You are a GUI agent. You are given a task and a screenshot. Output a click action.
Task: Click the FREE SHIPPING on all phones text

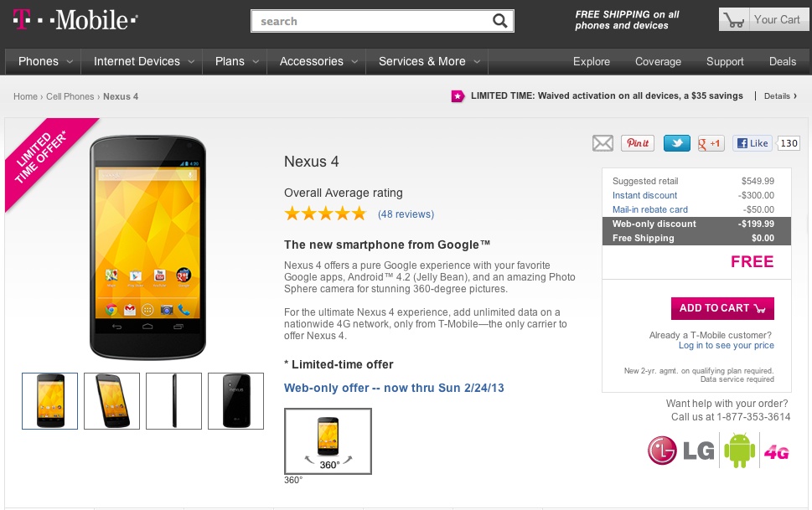pos(627,19)
